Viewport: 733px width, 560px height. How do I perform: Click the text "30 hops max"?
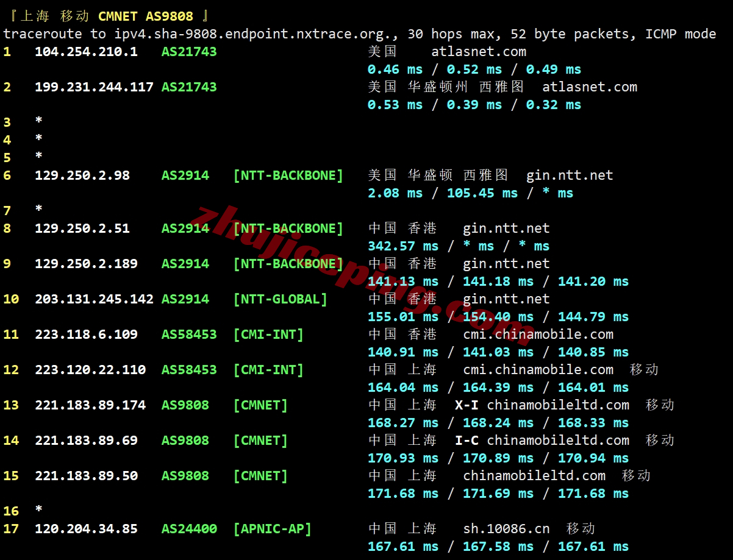tap(451, 34)
